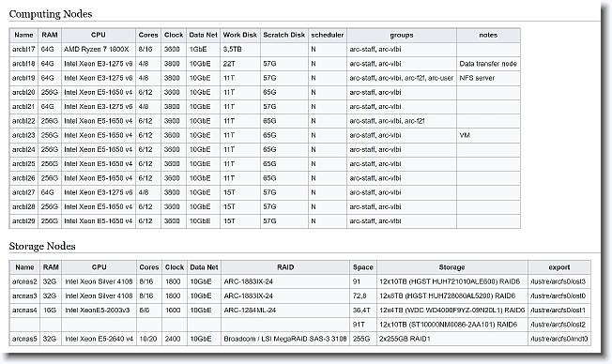612x364 pixels.
Task: Click the 2x255GB RAID1 storage cell
Action: point(452,339)
